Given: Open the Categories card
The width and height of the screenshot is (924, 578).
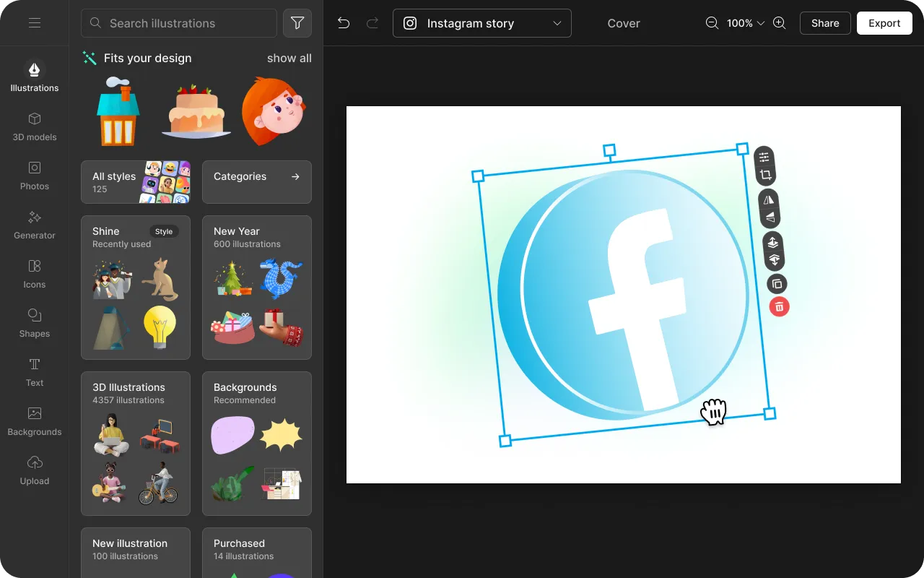Looking at the screenshot, I should click(257, 182).
